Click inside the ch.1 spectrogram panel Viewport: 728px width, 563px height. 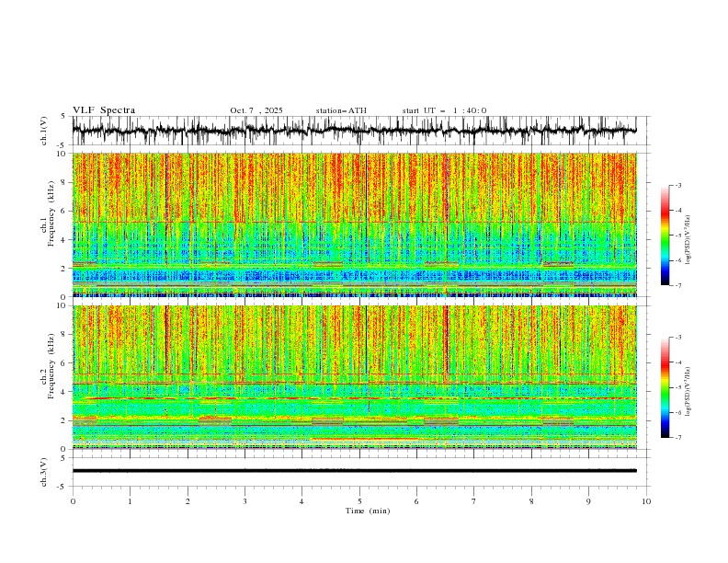(x=354, y=224)
